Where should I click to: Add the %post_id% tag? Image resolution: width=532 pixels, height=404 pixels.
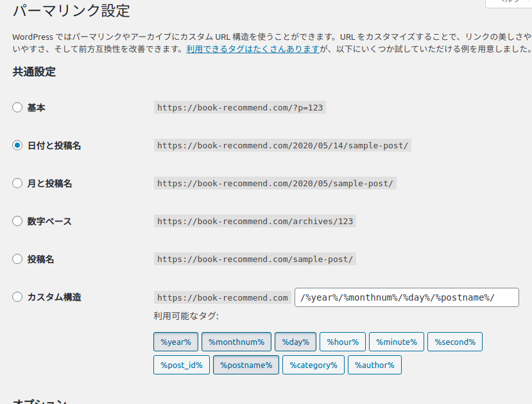click(x=181, y=364)
